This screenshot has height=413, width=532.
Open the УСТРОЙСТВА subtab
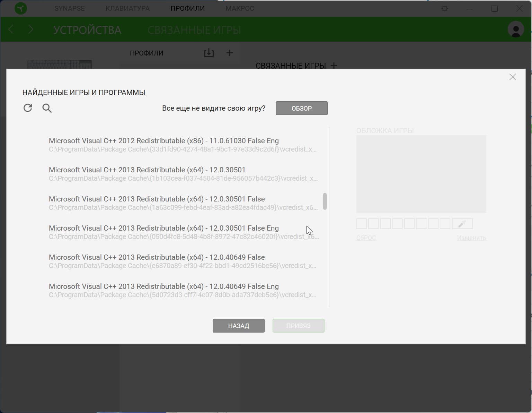(87, 30)
